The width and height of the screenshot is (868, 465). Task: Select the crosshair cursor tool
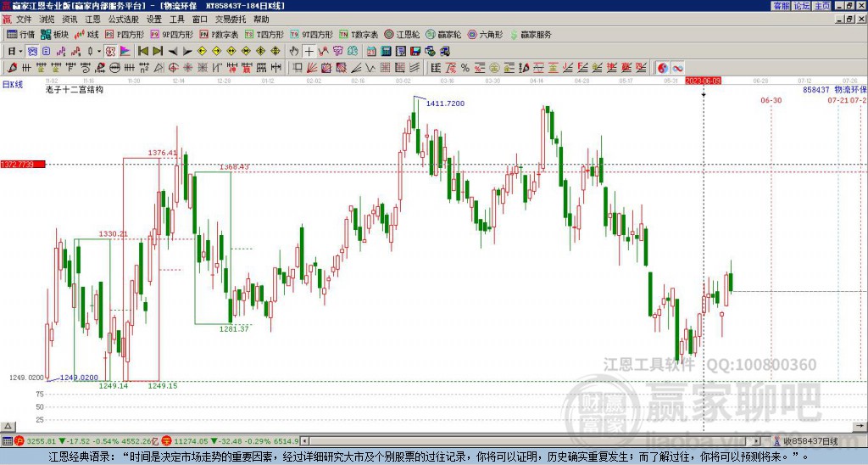pos(309,51)
